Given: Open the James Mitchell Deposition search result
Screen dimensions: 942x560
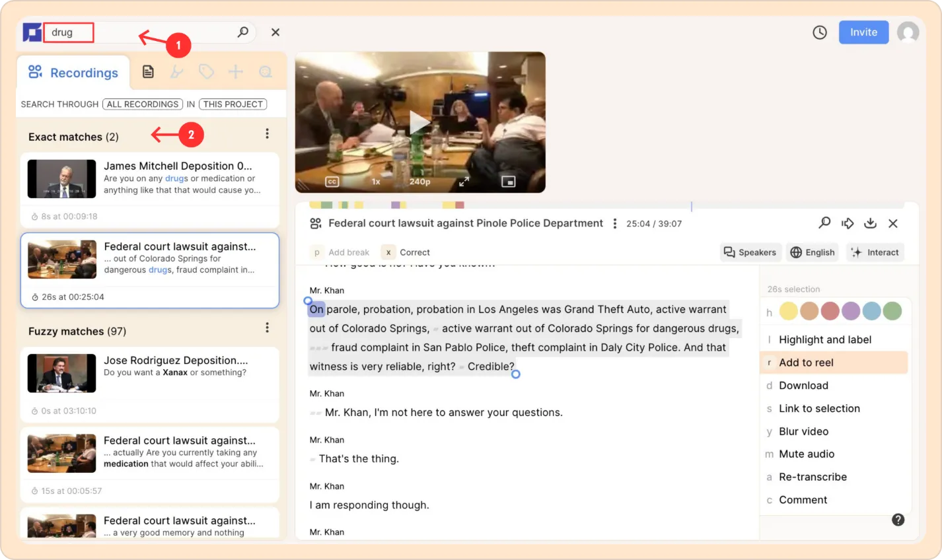Looking at the screenshot, I should click(x=150, y=190).
